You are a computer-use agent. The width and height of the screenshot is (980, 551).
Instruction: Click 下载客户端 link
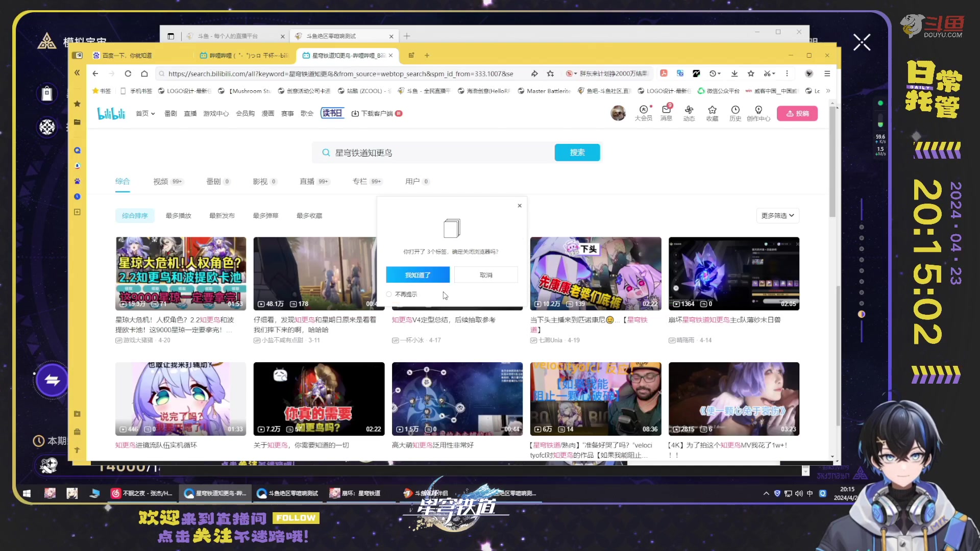(377, 113)
